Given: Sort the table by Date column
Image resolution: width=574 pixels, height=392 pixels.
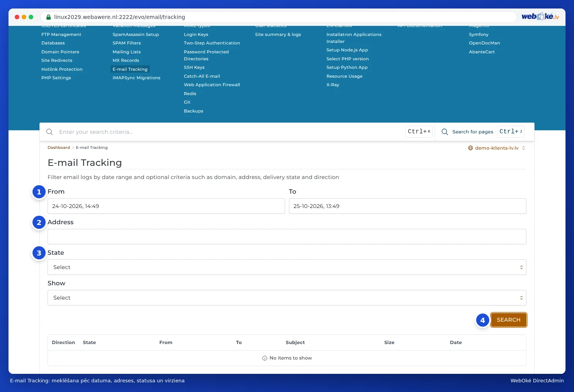Looking at the screenshot, I should 456,343.
